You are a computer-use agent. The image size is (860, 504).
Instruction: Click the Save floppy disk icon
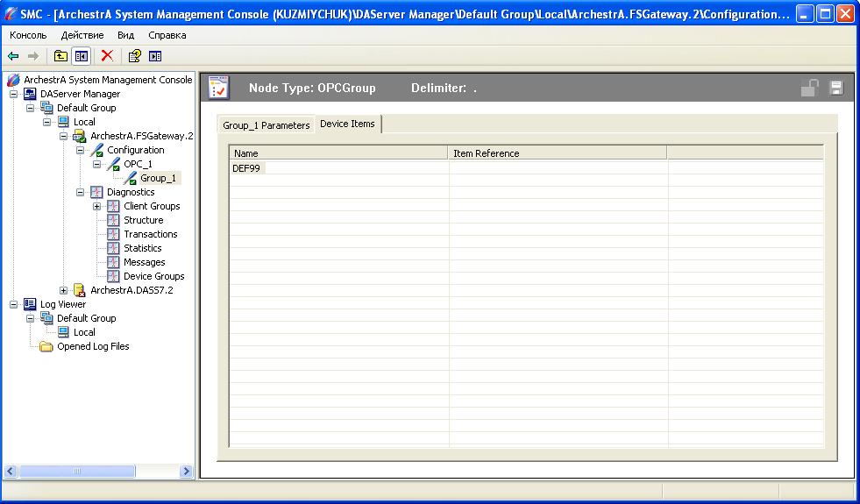(835, 88)
